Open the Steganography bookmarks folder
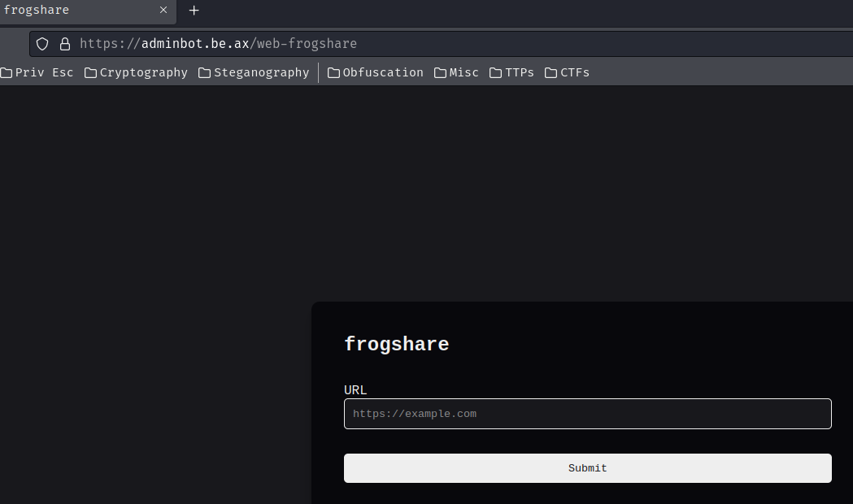This screenshot has height=504, width=853. (254, 72)
